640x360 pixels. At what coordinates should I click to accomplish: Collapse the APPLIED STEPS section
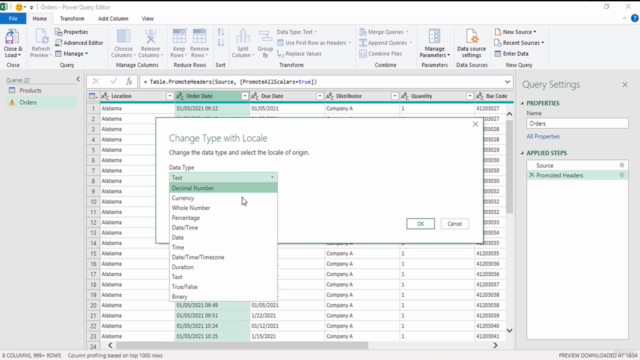pyautogui.click(x=522, y=153)
